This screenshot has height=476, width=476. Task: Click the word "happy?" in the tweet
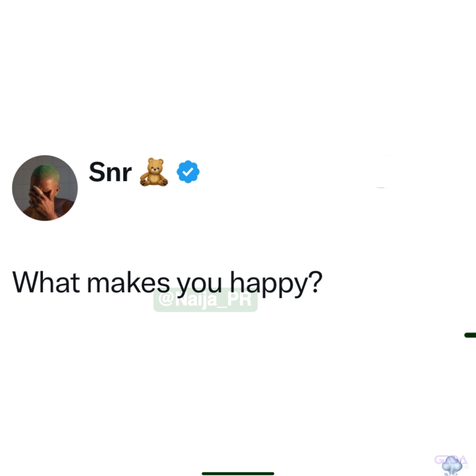[x=276, y=284]
